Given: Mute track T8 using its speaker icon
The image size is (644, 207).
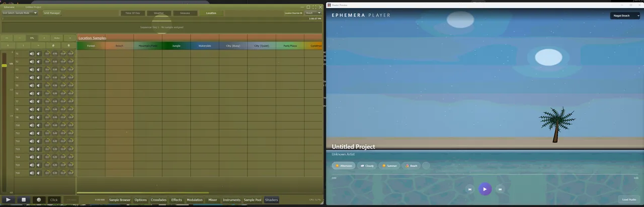Looking at the screenshot, I should coord(32,110).
